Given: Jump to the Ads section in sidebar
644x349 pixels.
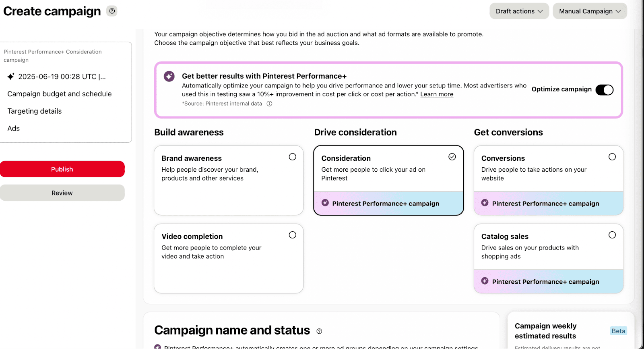Looking at the screenshot, I should [14, 129].
